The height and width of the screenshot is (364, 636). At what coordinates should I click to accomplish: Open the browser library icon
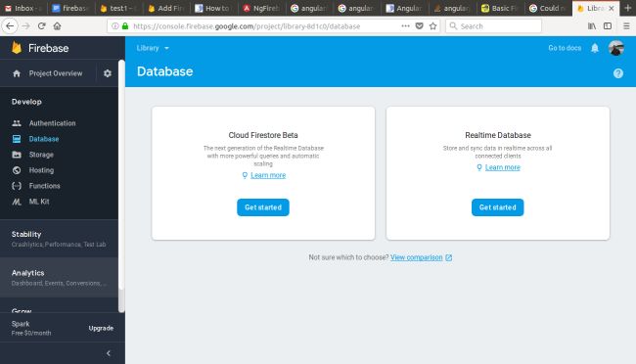[592, 26]
